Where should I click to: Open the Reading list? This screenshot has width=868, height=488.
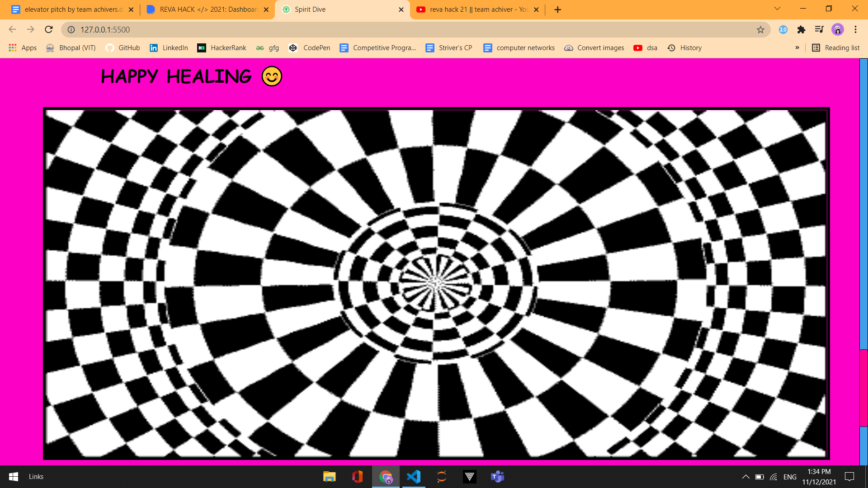pos(836,47)
